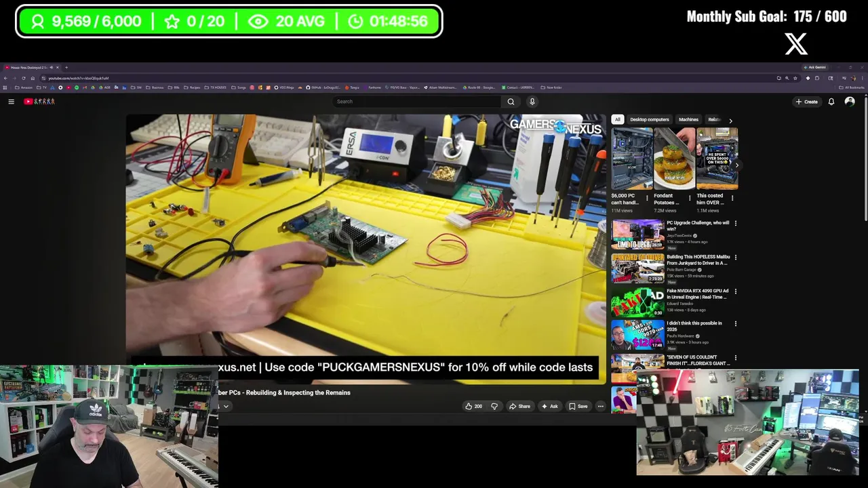Screen dimensions: 868x488
Task: Click PC Upgrade Challenge thumbnail image
Action: click(637, 235)
